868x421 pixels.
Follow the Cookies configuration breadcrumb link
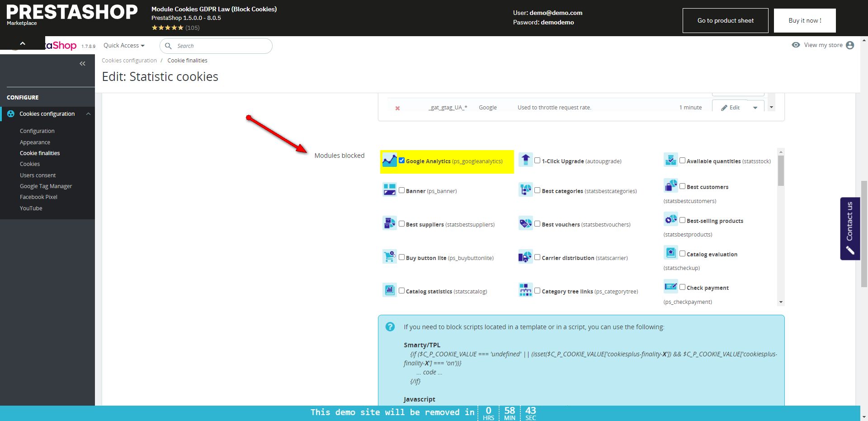pos(129,61)
